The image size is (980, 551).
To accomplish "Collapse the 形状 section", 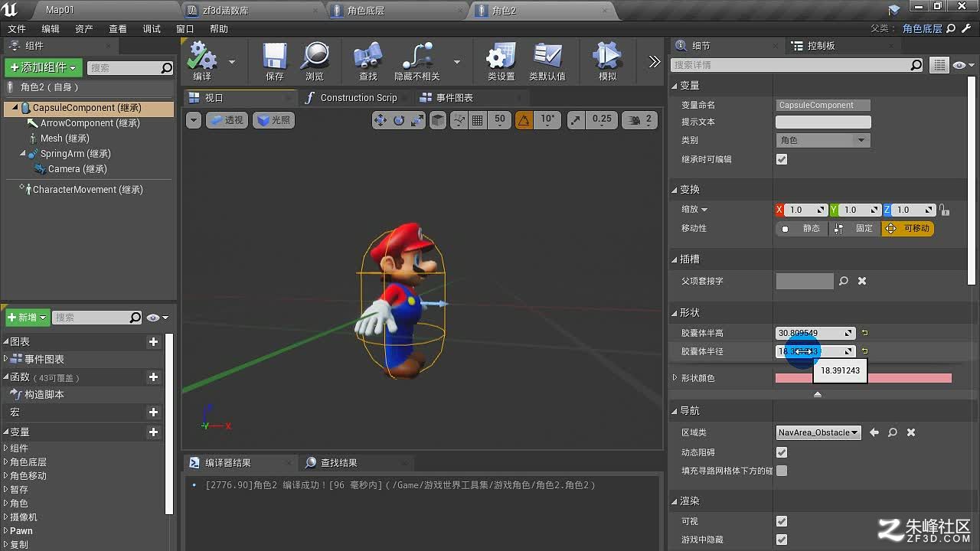I will click(675, 313).
